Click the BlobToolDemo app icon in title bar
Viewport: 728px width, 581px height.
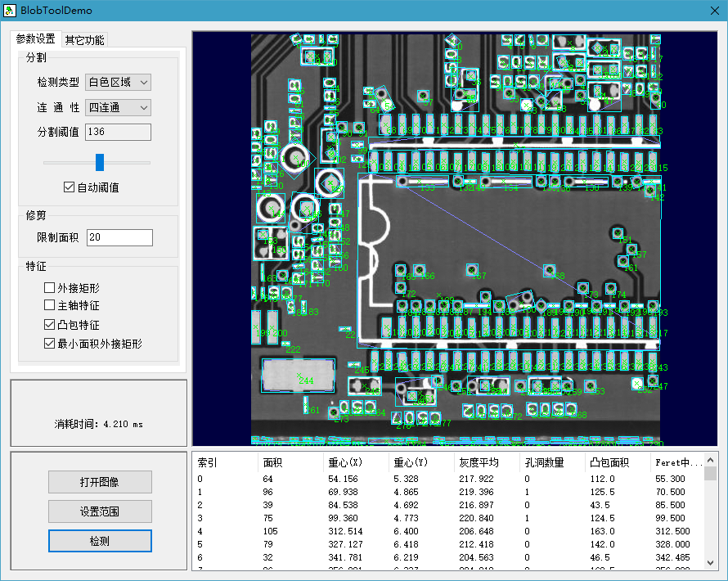click(x=11, y=11)
